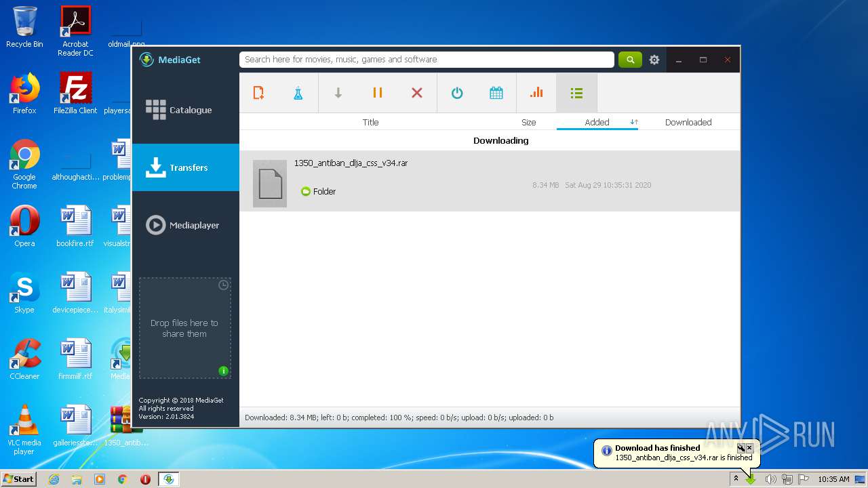Sort by Size column header
Screen dimensions: 868x488
point(529,123)
